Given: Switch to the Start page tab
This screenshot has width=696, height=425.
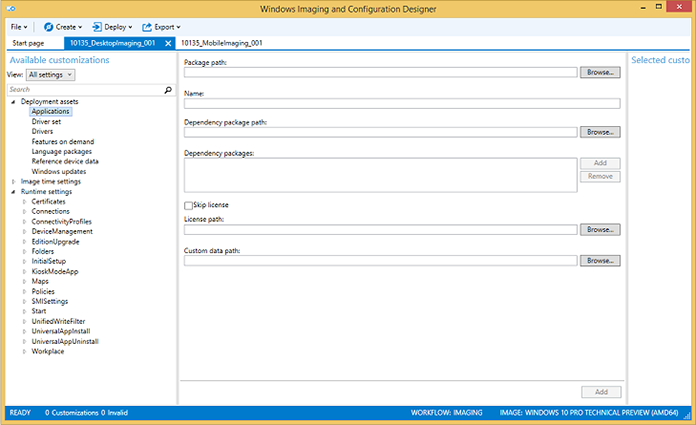Looking at the screenshot, I should 28,43.
